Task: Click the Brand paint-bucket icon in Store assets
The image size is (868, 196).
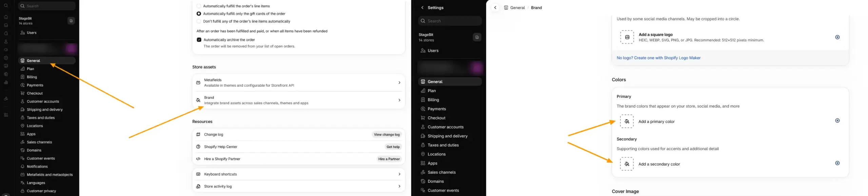Action: (x=198, y=100)
